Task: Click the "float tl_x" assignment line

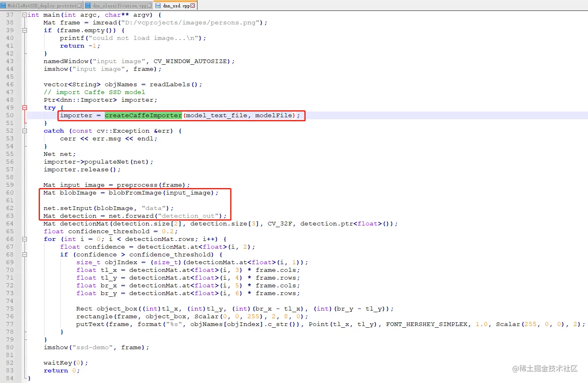Action: (188, 270)
